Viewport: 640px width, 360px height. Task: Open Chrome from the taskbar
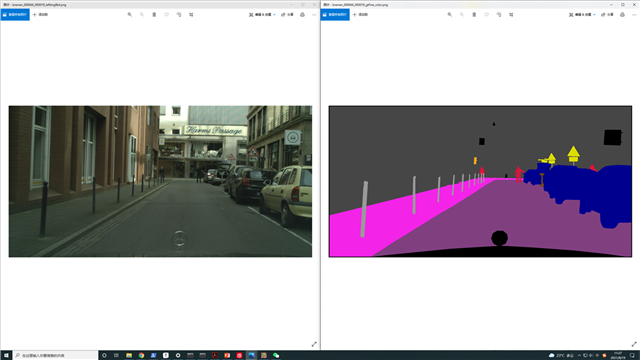pyautogui.click(x=141, y=356)
